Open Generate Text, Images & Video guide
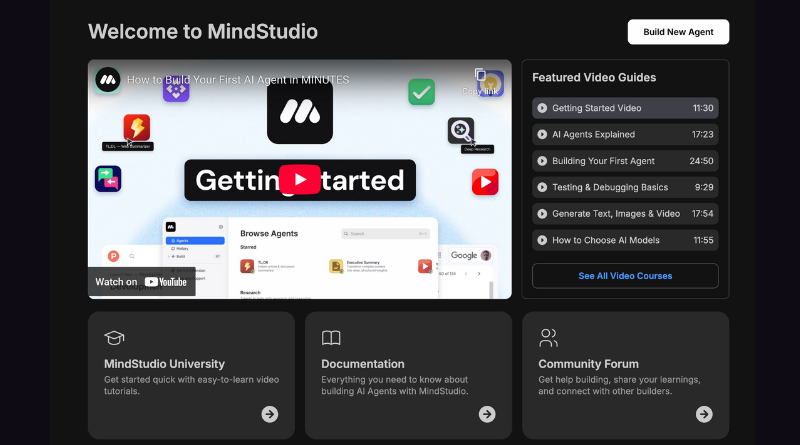Image resolution: width=800 pixels, height=445 pixels. (x=625, y=213)
